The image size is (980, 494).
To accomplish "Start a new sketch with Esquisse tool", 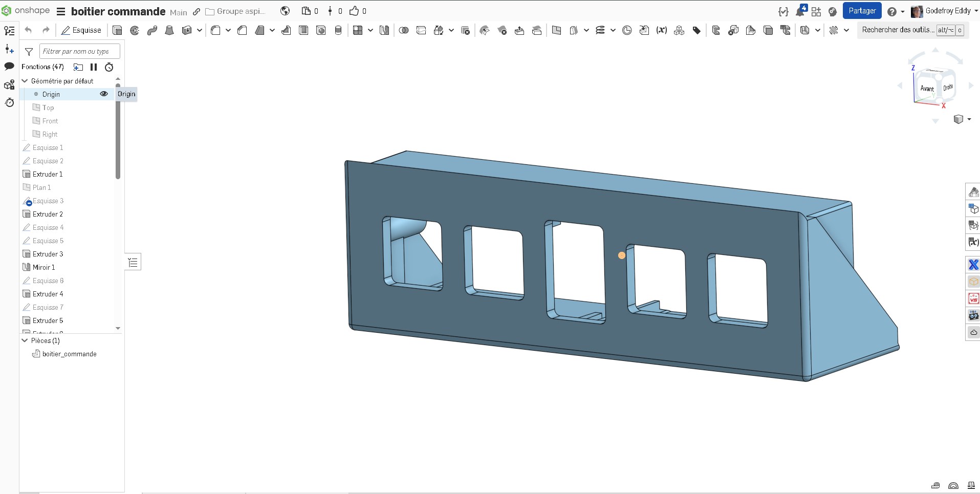I will click(81, 30).
